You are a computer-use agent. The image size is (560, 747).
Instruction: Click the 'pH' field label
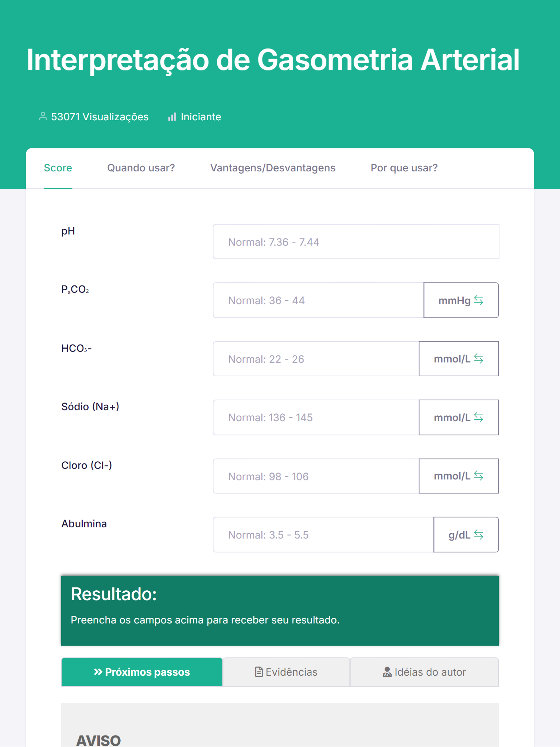[68, 231]
